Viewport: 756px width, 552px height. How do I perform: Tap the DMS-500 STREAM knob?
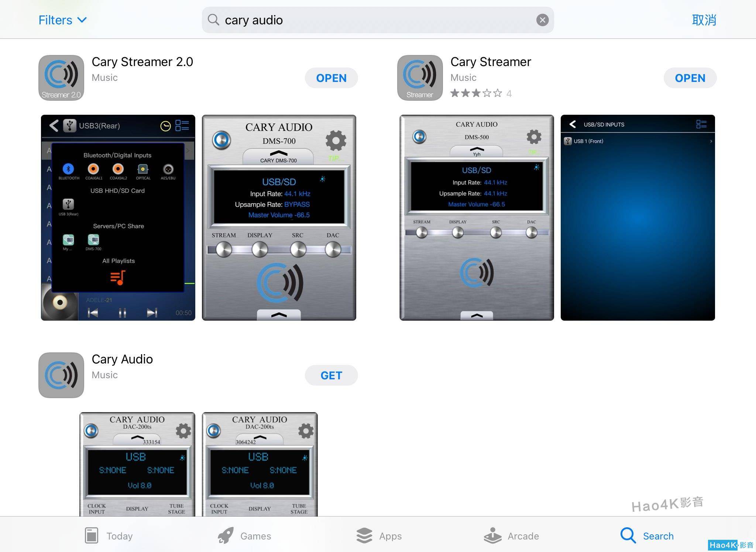click(422, 232)
